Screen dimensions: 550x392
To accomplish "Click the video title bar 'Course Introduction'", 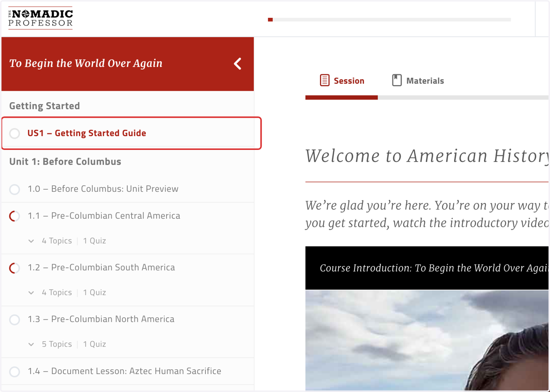I will click(x=427, y=268).
